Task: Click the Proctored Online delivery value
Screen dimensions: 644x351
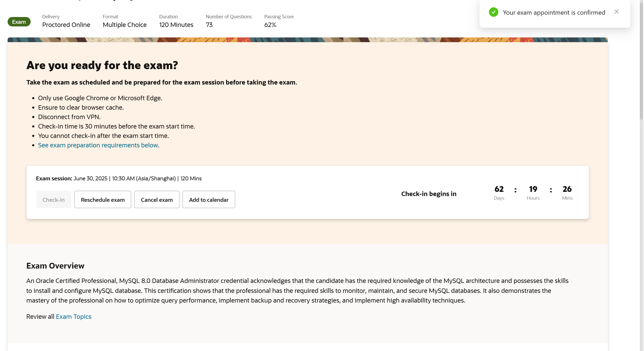Action: (66, 25)
